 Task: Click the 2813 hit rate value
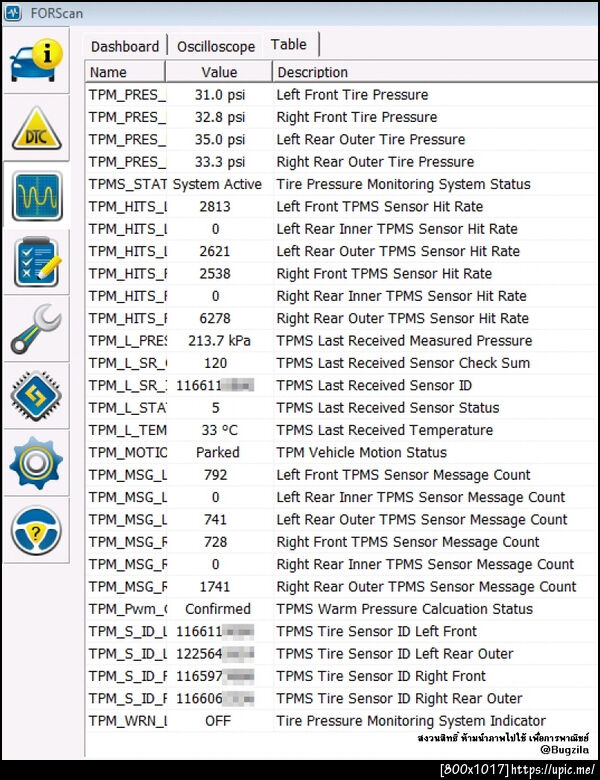point(215,206)
